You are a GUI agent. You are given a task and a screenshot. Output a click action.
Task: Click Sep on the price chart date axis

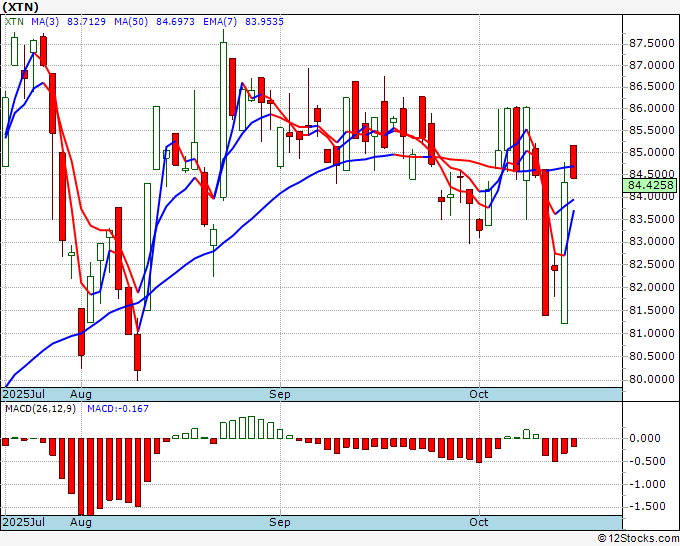(280, 394)
